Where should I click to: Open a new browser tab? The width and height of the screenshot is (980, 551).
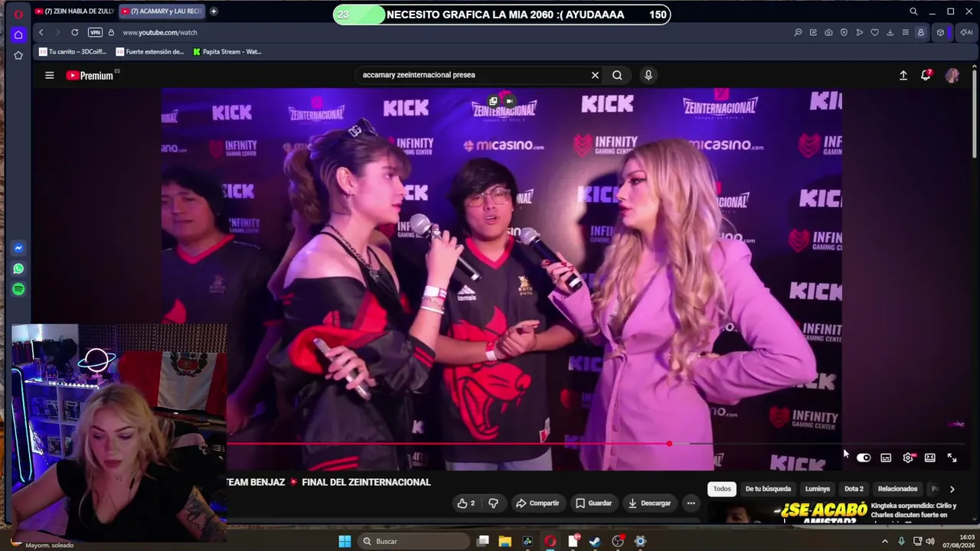tap(214, 11)
